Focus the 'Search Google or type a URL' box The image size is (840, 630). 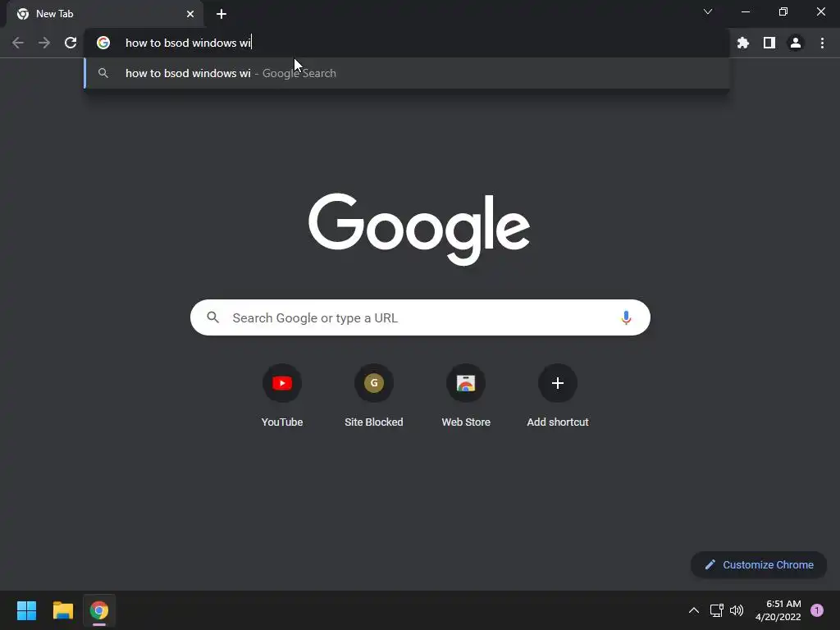420,317
